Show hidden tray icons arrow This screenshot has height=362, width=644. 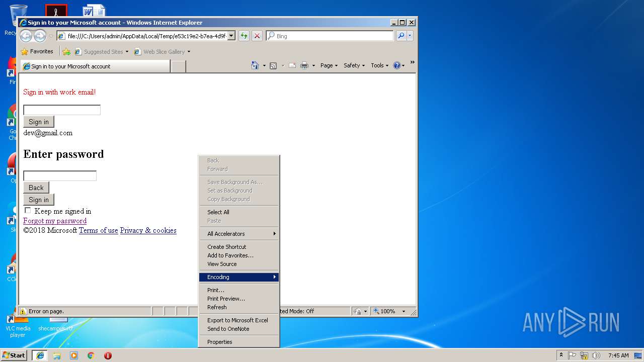pos(561,355)
